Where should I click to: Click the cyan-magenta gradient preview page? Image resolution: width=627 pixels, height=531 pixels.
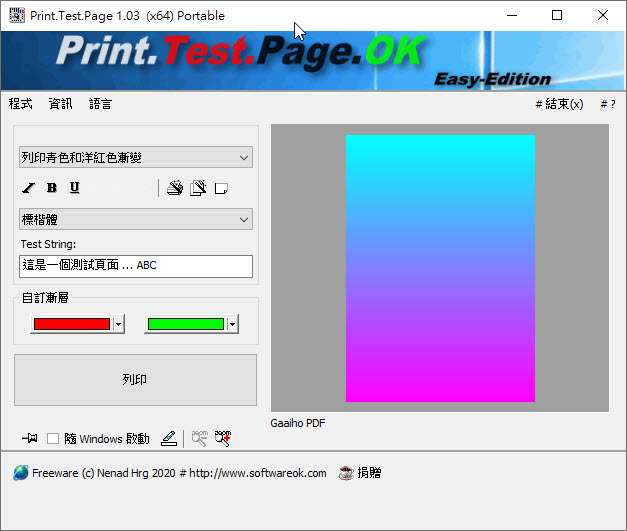coord(440,268)
